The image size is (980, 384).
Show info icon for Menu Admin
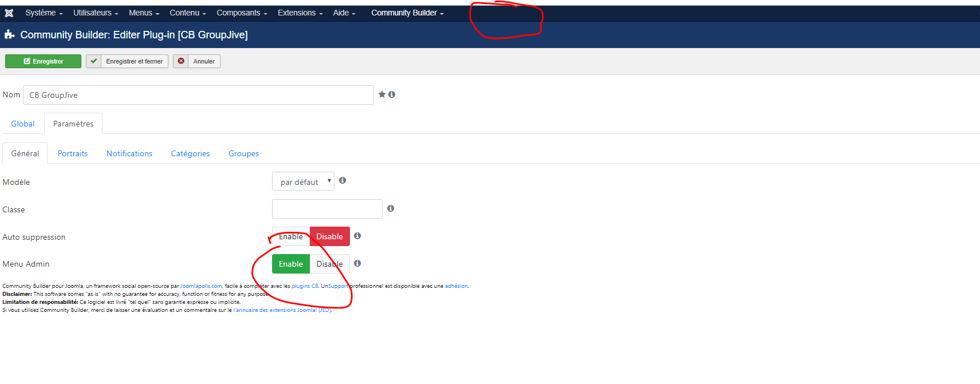coord(357,263)
